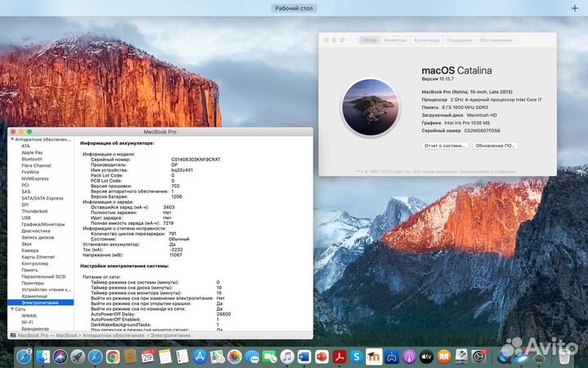Switch to Обзор tab in About window
The height and width of the screenshot is (368, 588).
pyautogui.click(x=369, y=40)
